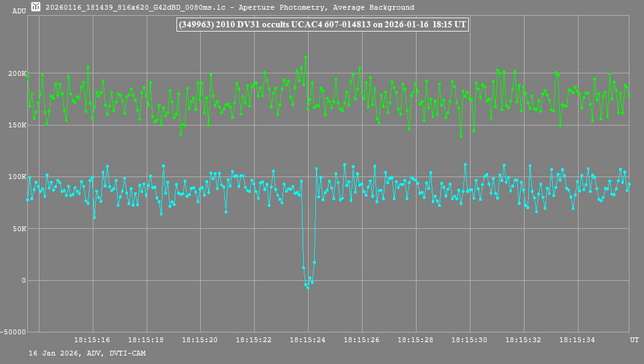Click the 18:15:28 time tick label
Screen dimensions: 644x364
click(x=415, y=340)
